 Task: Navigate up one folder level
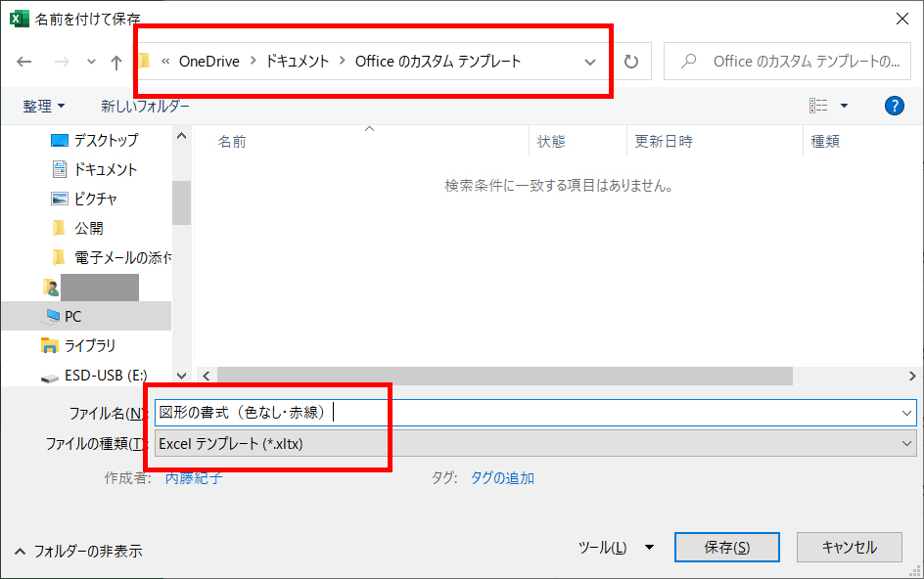coord(116,61)
